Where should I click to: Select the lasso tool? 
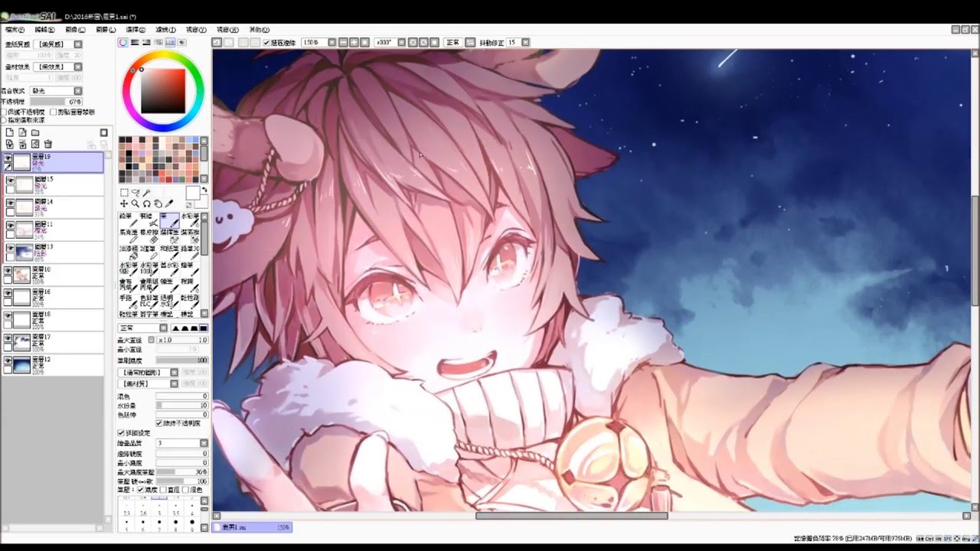pyautogui.click(x=136, y=193)
